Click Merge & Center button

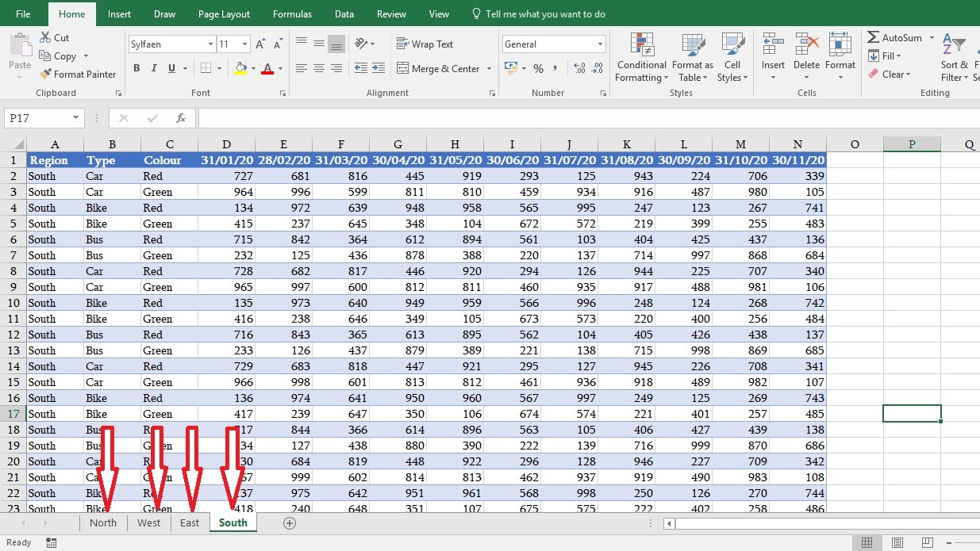(438, 69)
